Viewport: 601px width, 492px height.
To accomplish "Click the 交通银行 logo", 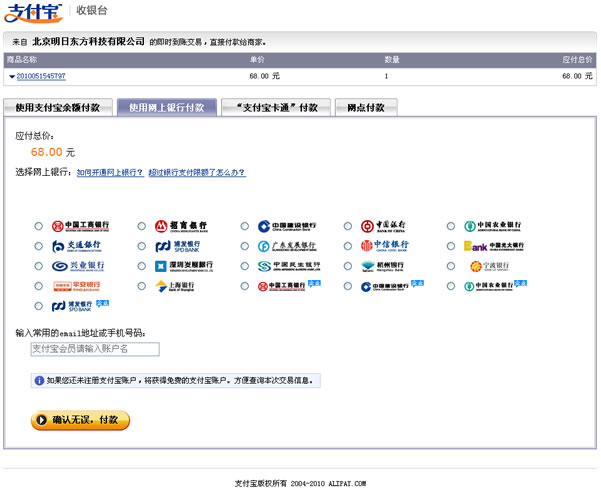I will (77, 246).
